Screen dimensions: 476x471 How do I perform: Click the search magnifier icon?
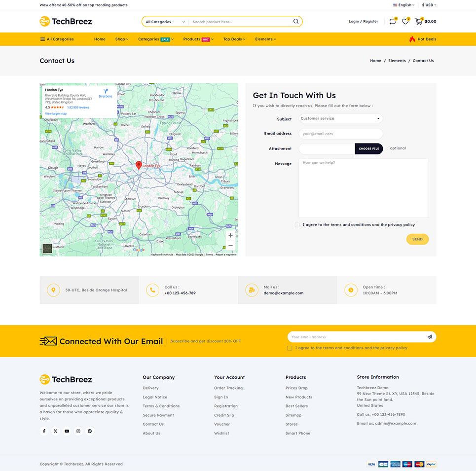pyautogui.click(x=296, y=22)
